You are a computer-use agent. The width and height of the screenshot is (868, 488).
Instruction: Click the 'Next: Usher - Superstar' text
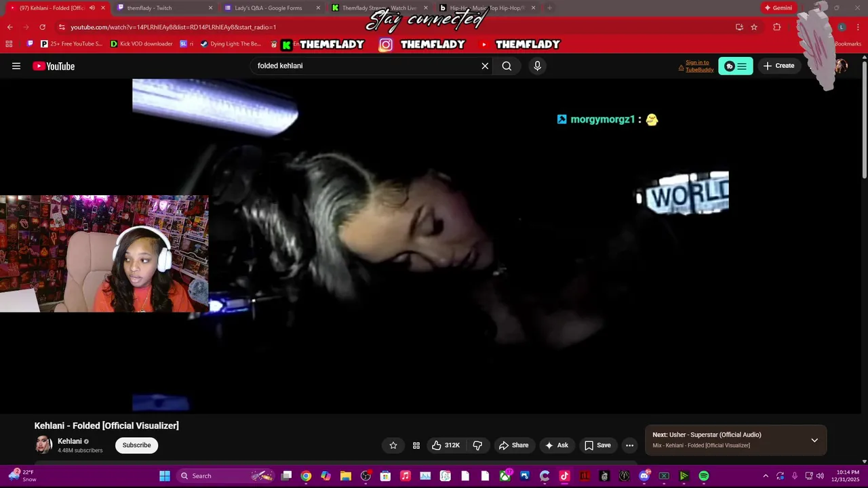pyautogui.click(x=707, y=434)
